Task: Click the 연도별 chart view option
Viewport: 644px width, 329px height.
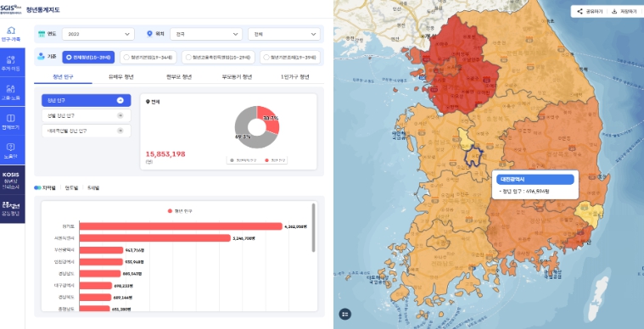Action: (71, 188)
